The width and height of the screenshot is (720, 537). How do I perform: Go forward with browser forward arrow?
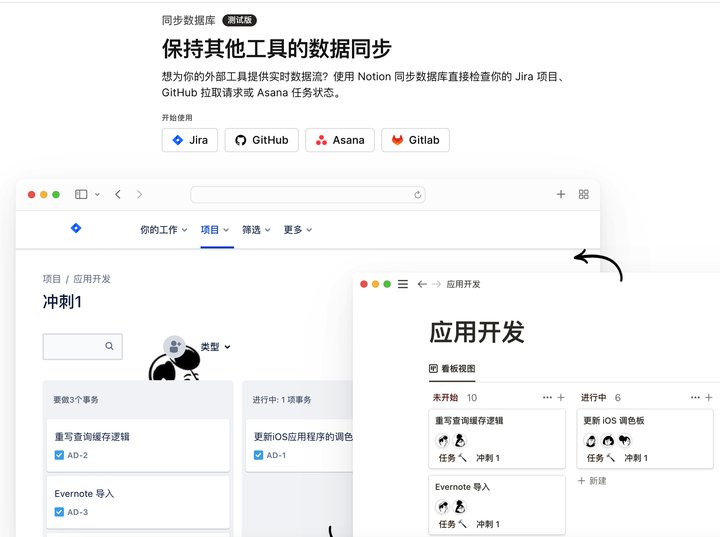click(139, 194)
